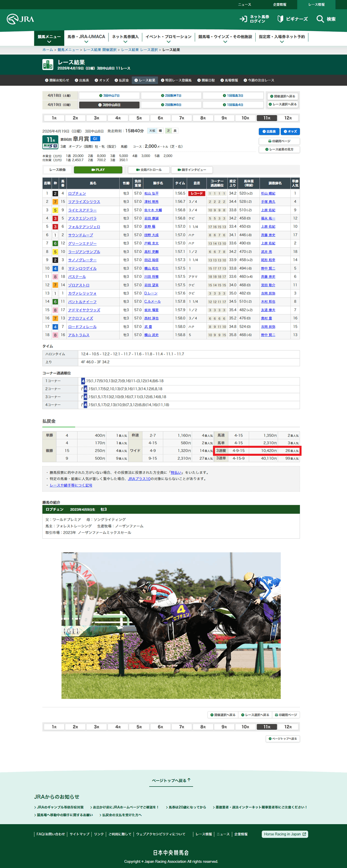
Task: Expand the 競馬メニュー dropdown
Action: (49, 39)
